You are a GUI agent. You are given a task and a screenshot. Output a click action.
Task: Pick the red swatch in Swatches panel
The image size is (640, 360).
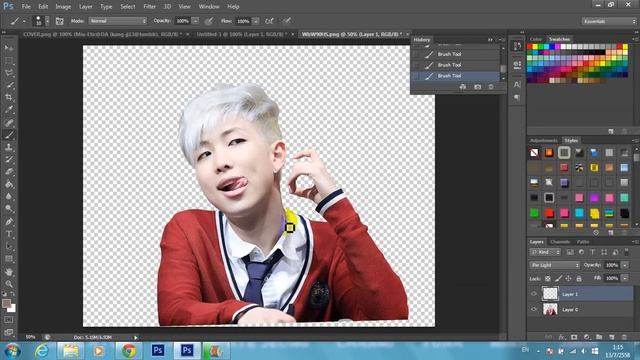point(530,47)
